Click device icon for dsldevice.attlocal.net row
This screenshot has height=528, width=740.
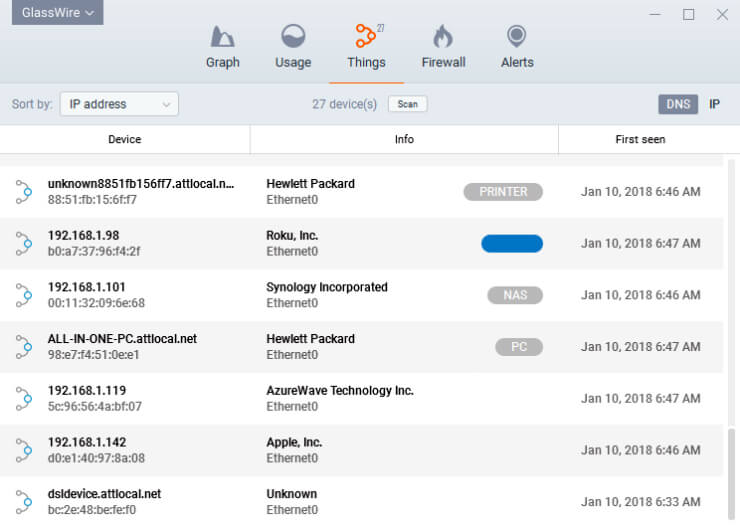pos(24,502)
